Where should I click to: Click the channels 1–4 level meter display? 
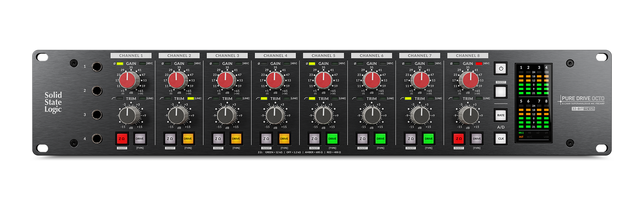tap(534, 80)
